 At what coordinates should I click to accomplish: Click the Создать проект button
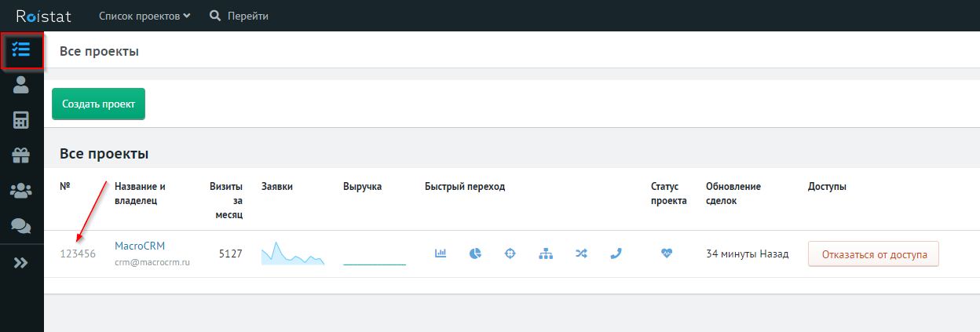[x=98, y=104]
